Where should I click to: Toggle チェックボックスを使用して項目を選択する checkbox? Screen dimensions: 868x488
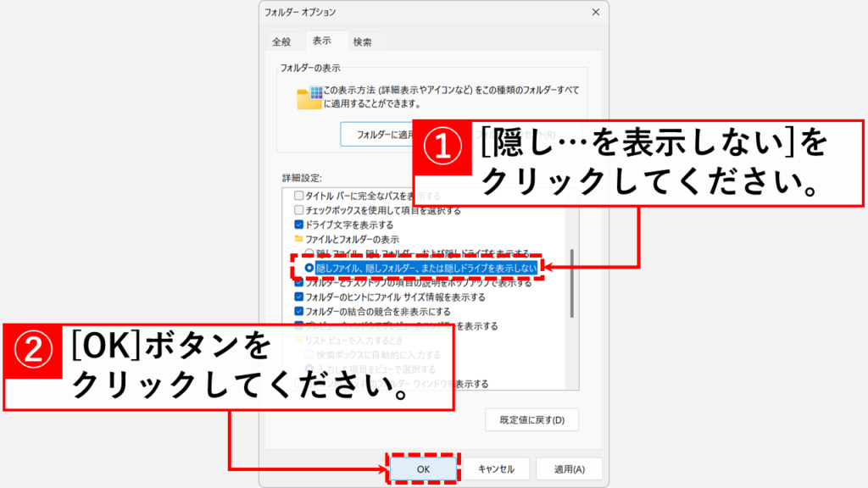(x=299, y=210)
